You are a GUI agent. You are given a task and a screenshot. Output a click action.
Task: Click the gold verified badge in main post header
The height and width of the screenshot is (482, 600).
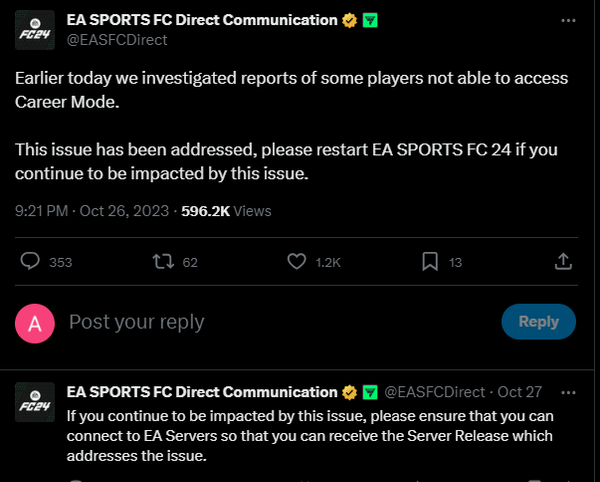click(x=349, y=20)
